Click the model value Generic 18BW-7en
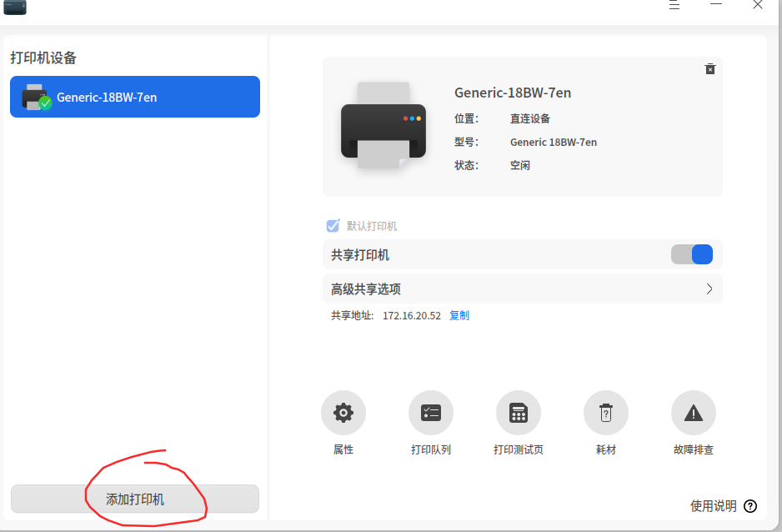The width and height of the screenshot is (782, 532). 553,142
